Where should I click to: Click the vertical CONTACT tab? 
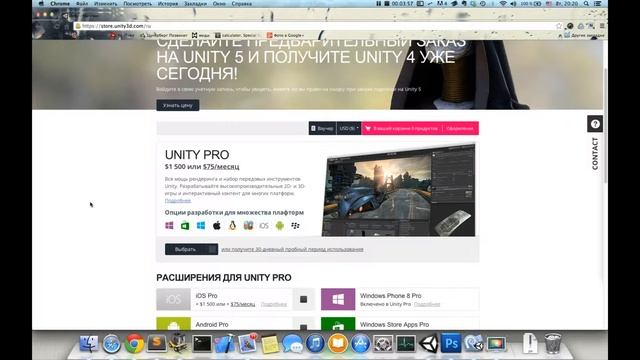pos(595,153)
